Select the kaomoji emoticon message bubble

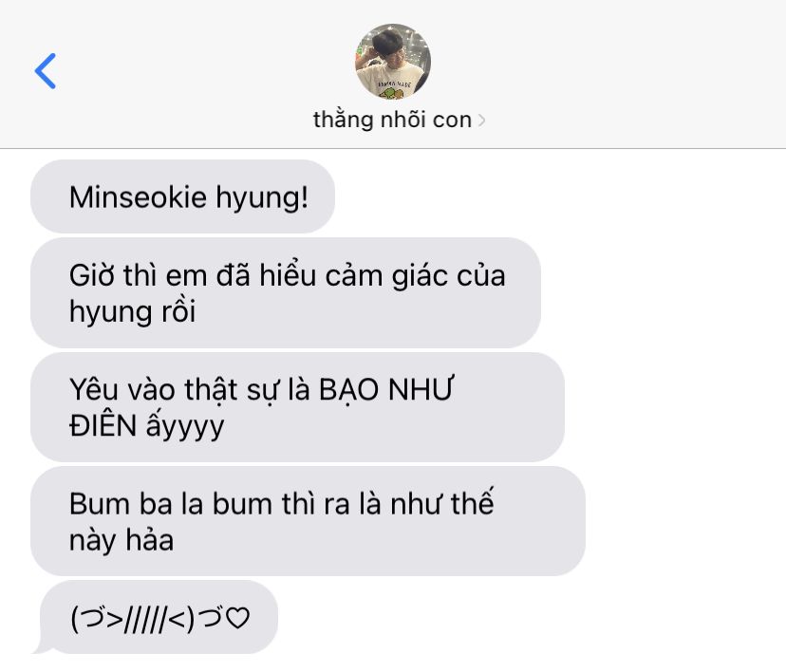pos(158,617)
